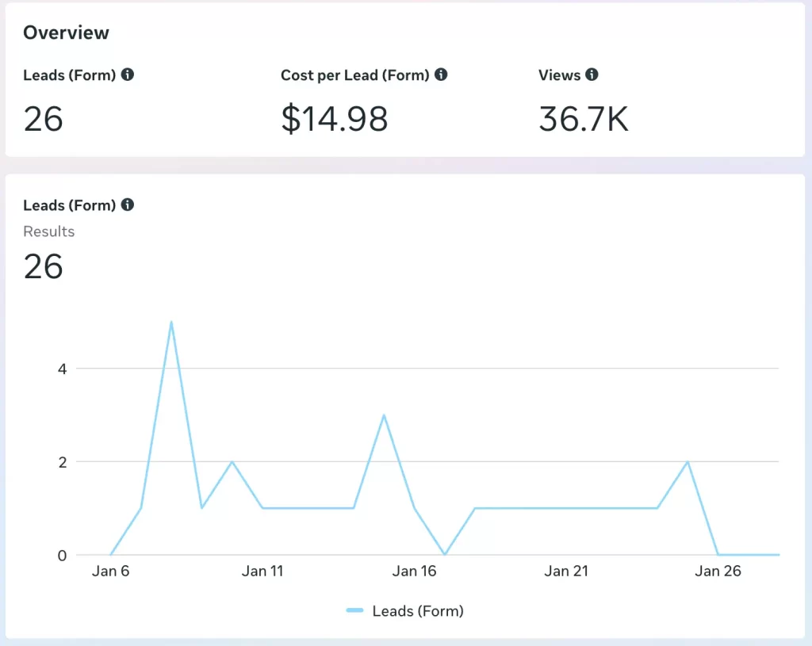The image size is (812, 646).
Task: Select the Jan 21 date label
Action: [x=566, y=571]
